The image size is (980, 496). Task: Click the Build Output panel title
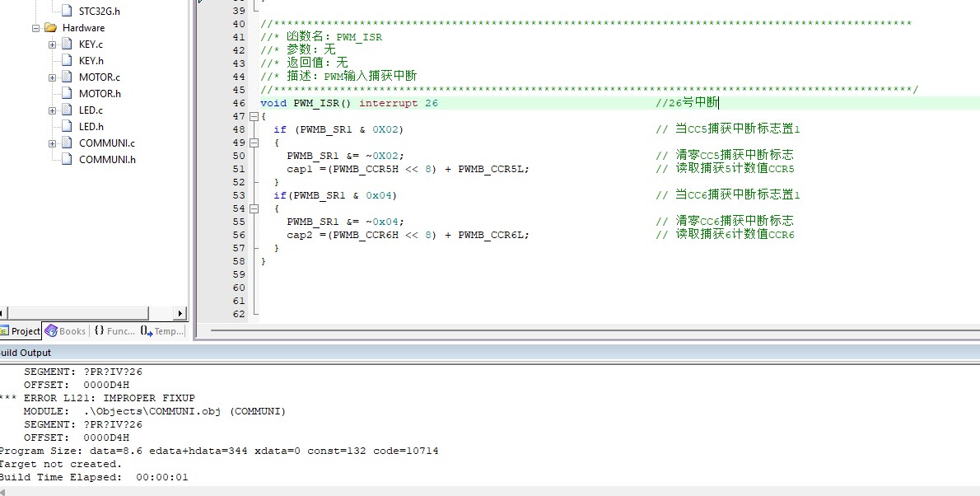[26, 353]
